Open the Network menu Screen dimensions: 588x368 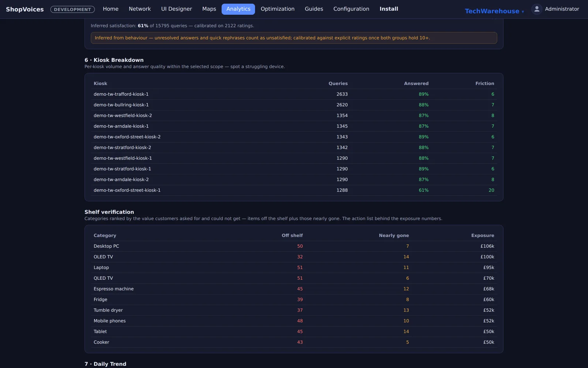point(140,9)
